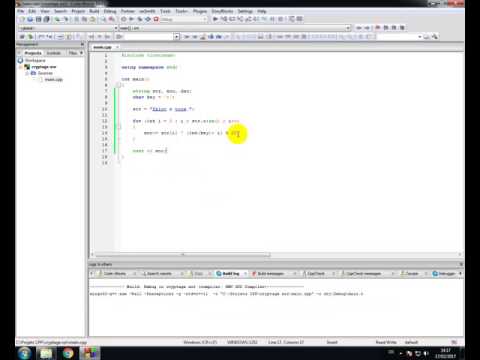Select the Symbols tab

click(x=54, y=53)
